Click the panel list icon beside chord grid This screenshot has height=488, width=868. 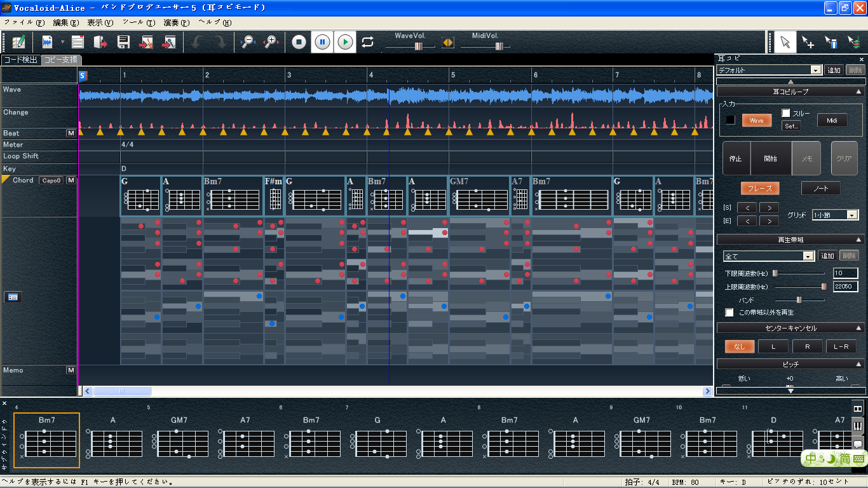(13, 297)
